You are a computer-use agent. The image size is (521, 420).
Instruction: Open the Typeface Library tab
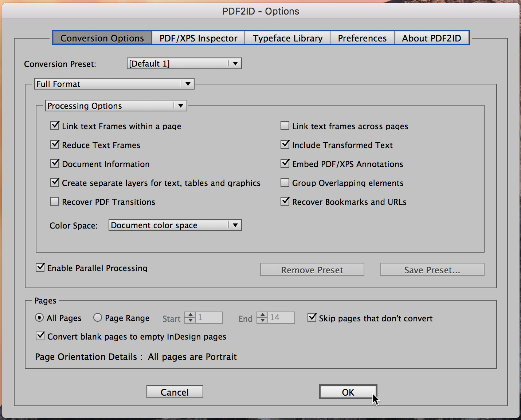pos(287,38)
